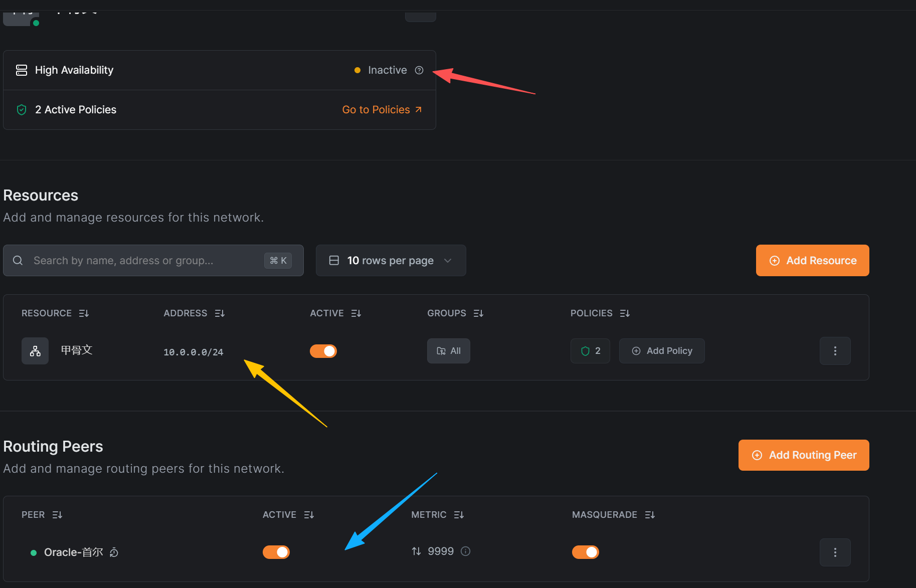Click the policies shield badge showing 2
Screen dimensions: 916x588
590,351
